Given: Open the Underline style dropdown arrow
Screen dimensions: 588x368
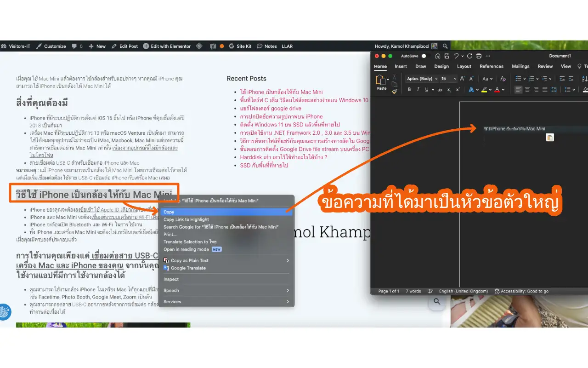Looking at the screenshot, I should point(433,90).
